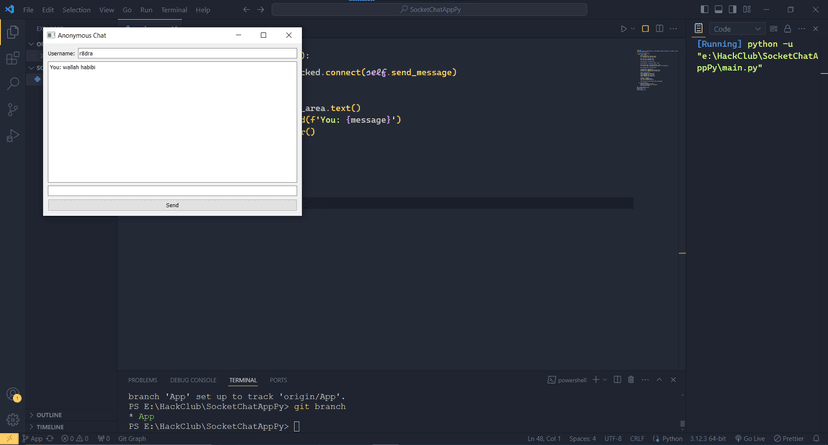The height and width of the screenshot is (445, 828).
Task: Open the Search view magnifier icon
Action: tap(13, 83)
